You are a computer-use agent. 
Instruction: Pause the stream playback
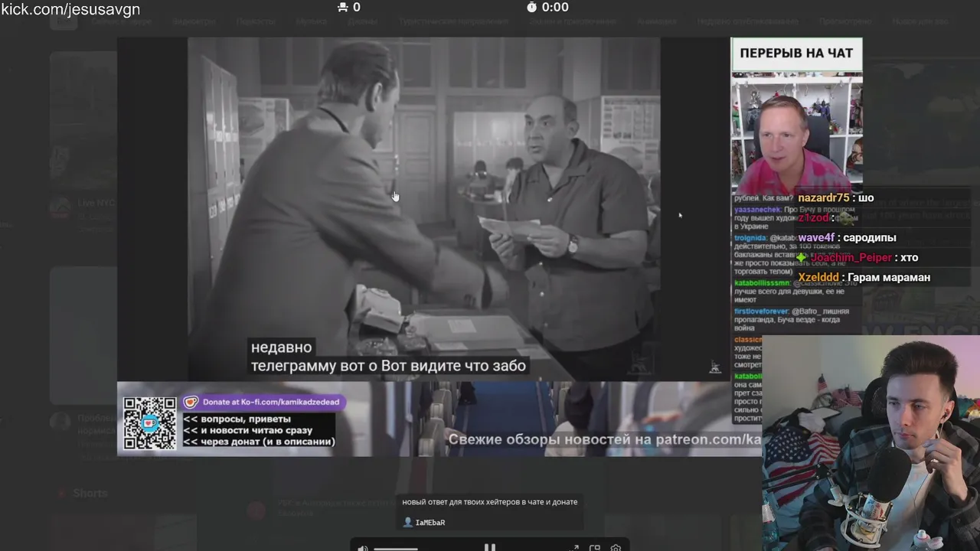(490, 547)
